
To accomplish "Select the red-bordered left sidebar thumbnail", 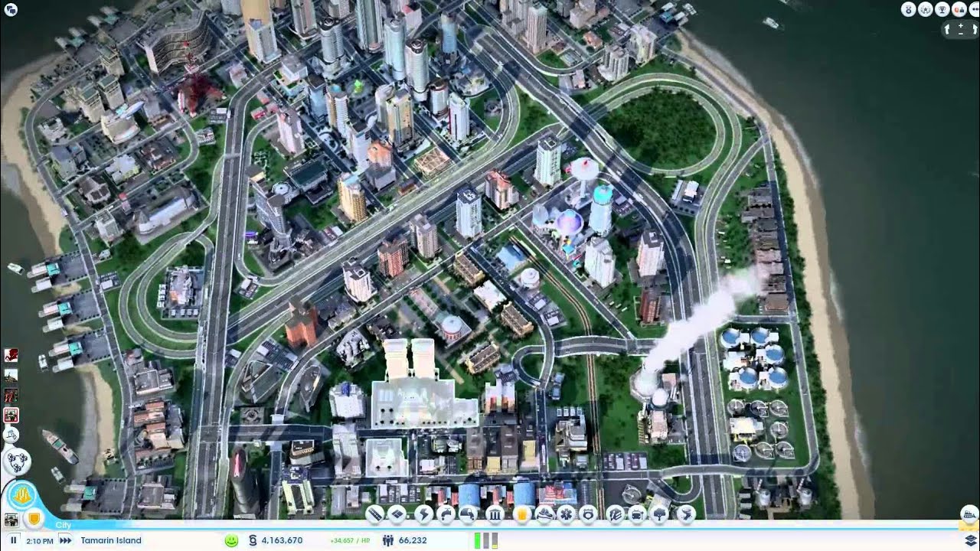I will coord(11,416).
